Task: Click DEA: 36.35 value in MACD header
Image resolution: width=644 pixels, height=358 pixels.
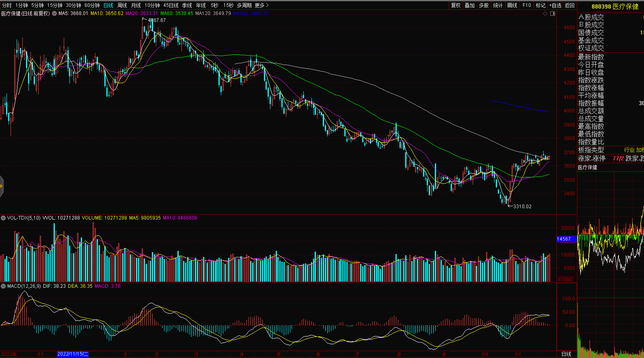Action: 80,286
